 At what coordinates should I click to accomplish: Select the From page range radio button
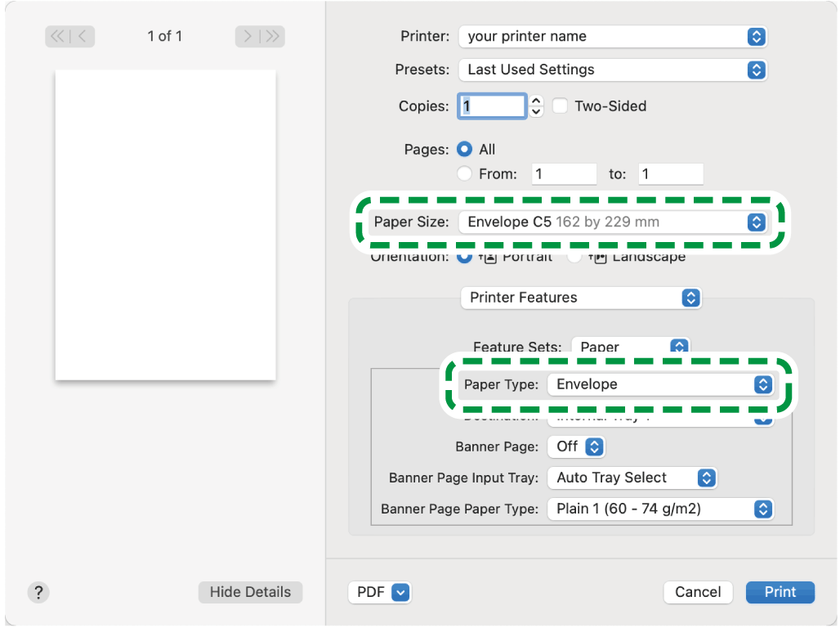coord(465,174)
